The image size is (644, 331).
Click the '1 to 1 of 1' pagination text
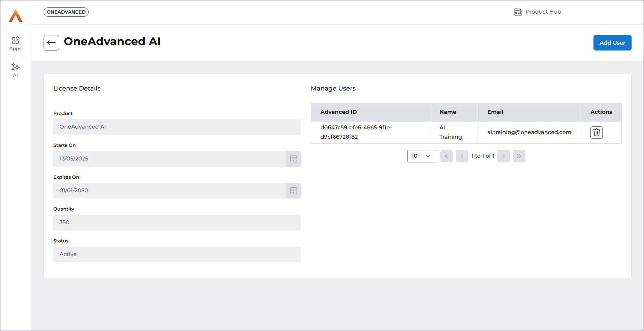pos(483,156)
